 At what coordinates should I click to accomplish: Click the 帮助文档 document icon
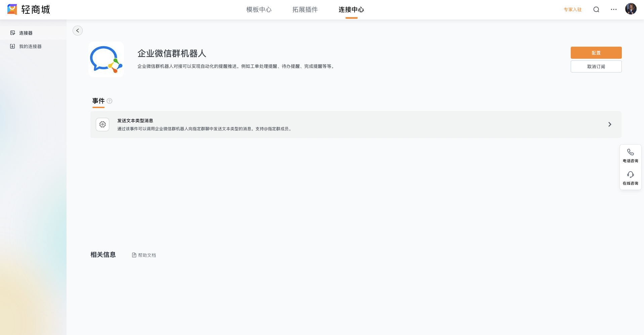coord(134,255)
